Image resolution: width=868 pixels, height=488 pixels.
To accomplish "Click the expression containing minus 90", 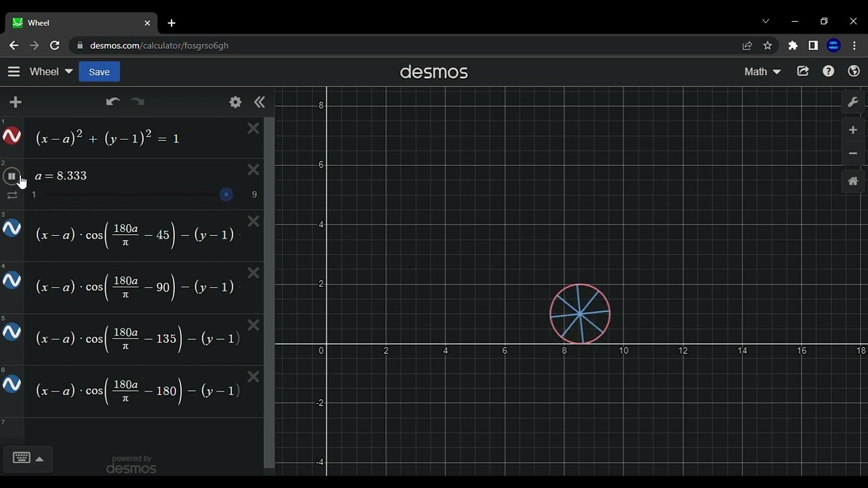I will click(138, 287).
